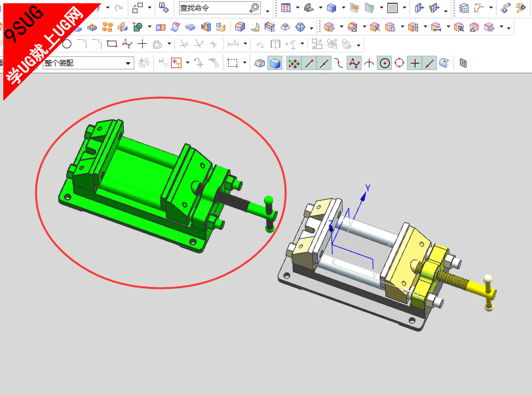Expand the Unite boolean dropdown arrow
The image size is (532, 395).
pyautogui.click(x=149, y=27)
